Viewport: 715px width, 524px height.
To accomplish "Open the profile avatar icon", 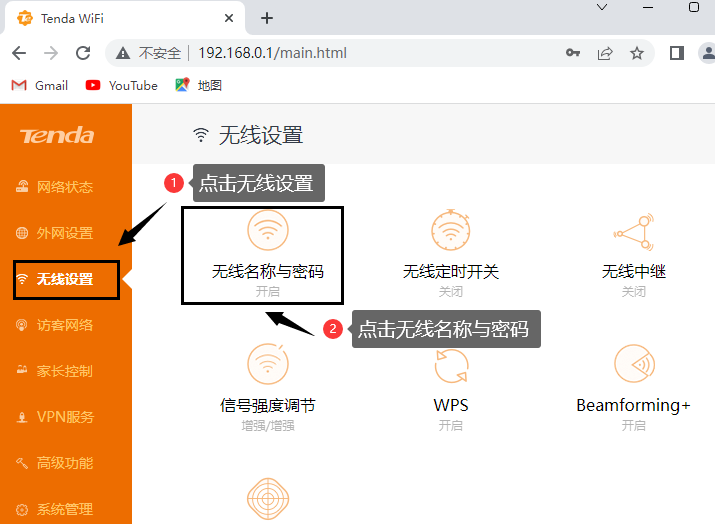I will 707,53.
